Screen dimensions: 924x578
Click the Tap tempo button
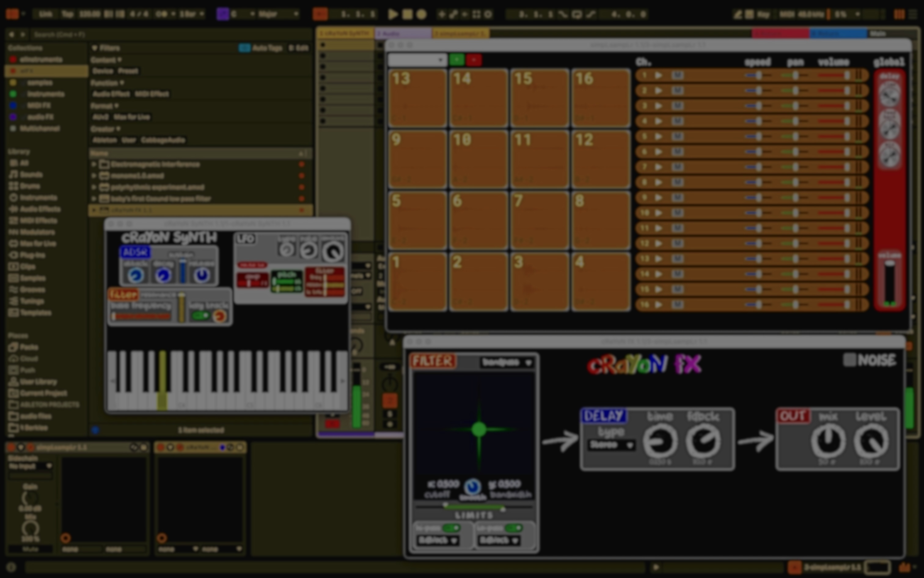coord(67,15)
